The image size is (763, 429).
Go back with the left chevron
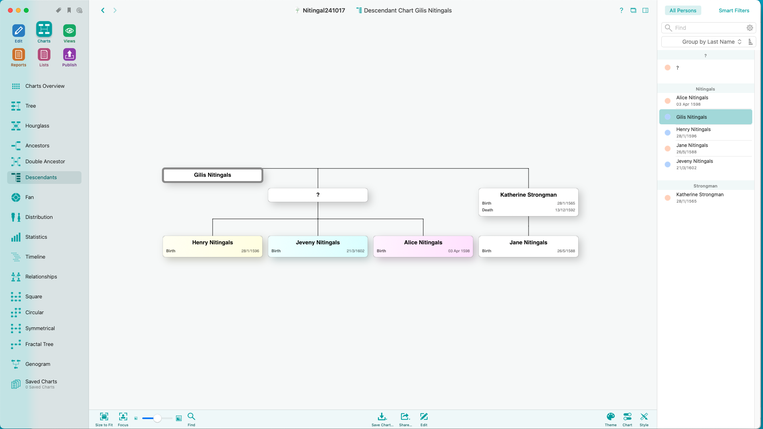[103, 10]
